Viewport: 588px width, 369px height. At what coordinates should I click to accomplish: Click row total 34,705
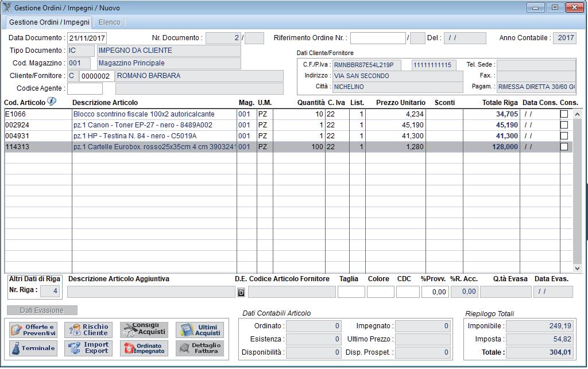coord(492,114)
